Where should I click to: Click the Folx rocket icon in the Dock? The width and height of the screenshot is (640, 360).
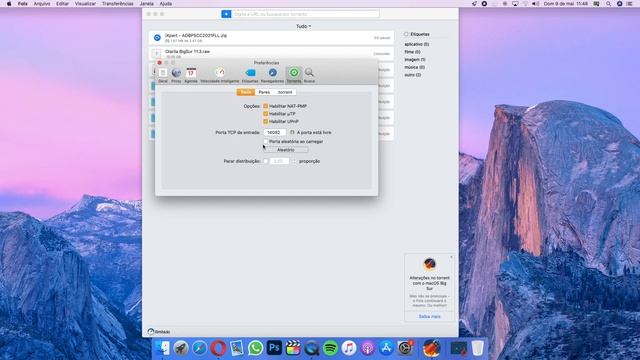(x=432, y=348)
